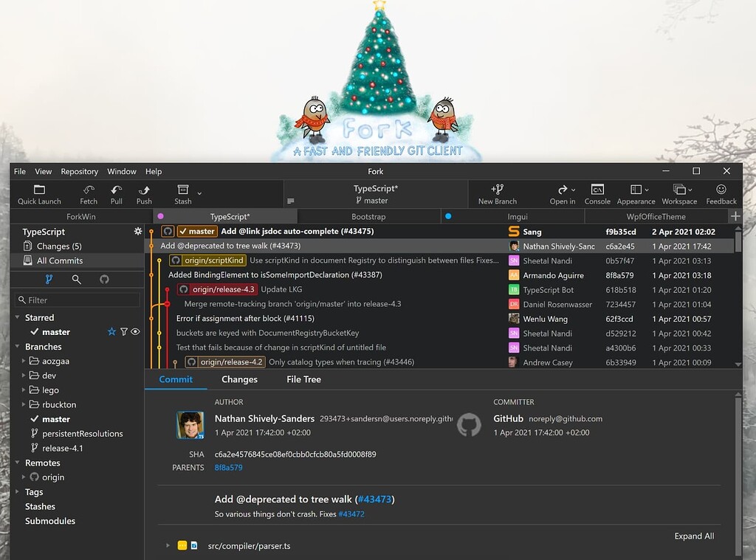Open parent commit link 8f8a579
This screenshot has height=560, width=756.
228,468
